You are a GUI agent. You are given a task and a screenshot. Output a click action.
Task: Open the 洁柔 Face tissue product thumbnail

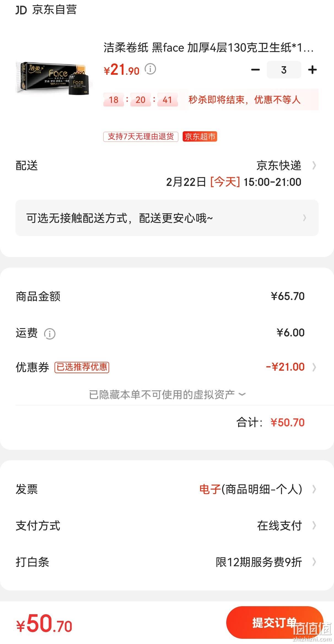(x=53, y=78)
